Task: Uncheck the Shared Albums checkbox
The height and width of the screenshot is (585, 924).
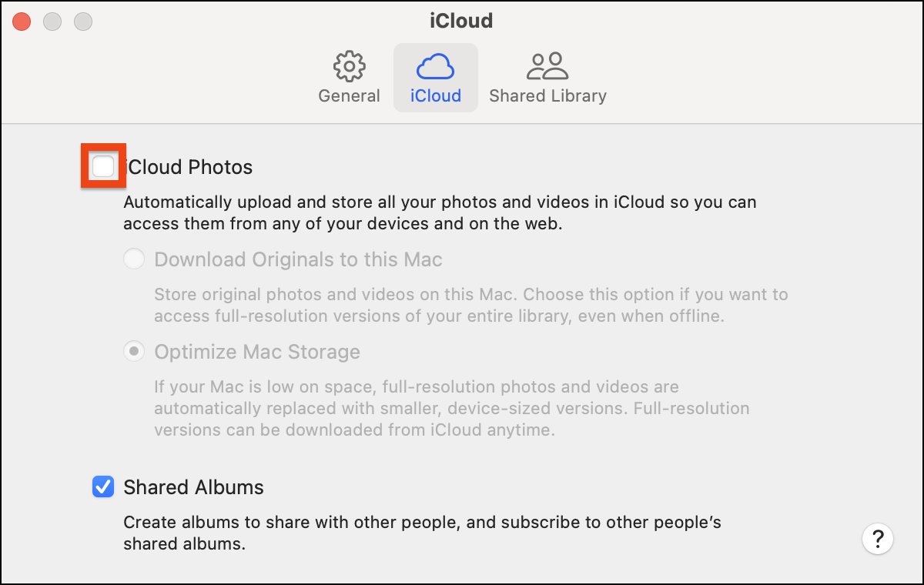Action: coord(103,487)
